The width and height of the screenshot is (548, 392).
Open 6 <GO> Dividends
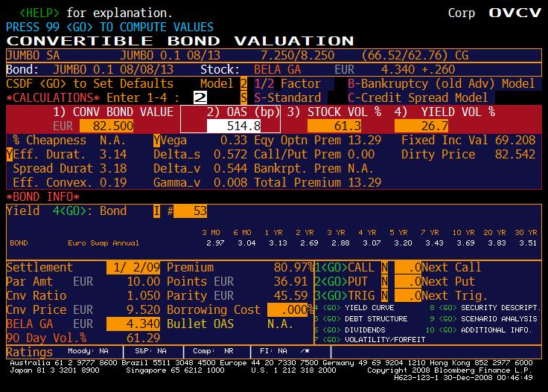point(350,330)
